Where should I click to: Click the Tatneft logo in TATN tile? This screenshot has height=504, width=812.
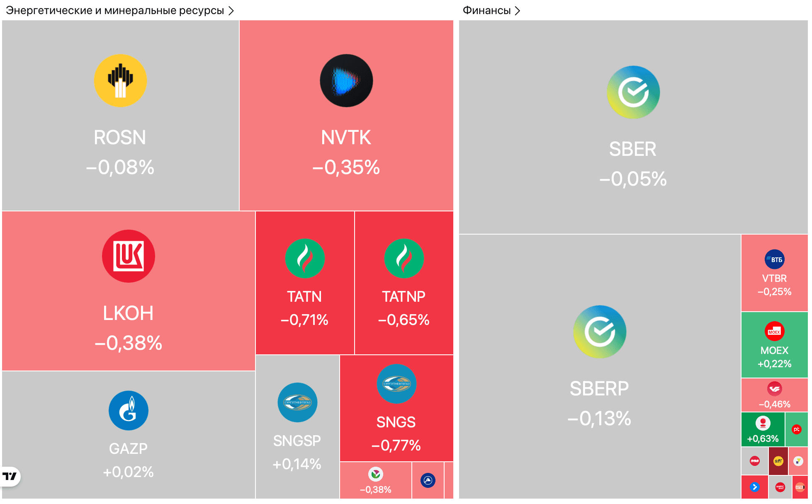[305, 258]
